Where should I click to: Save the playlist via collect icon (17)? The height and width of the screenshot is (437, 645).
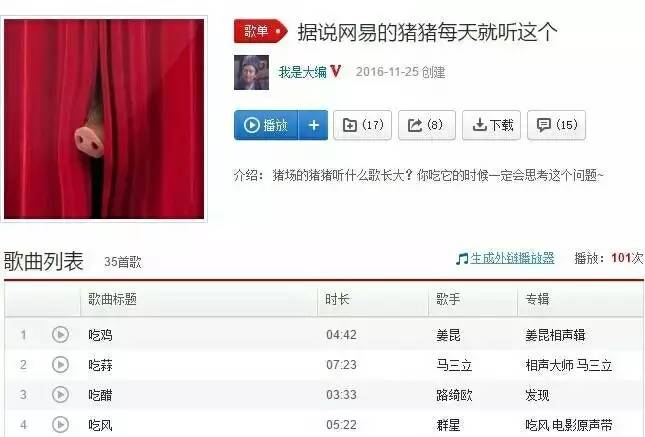point(362,125)
